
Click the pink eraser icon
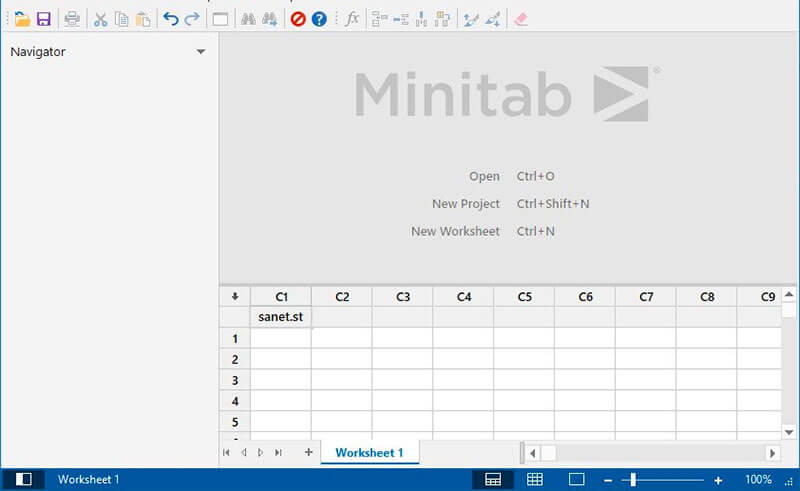(520, 19)
